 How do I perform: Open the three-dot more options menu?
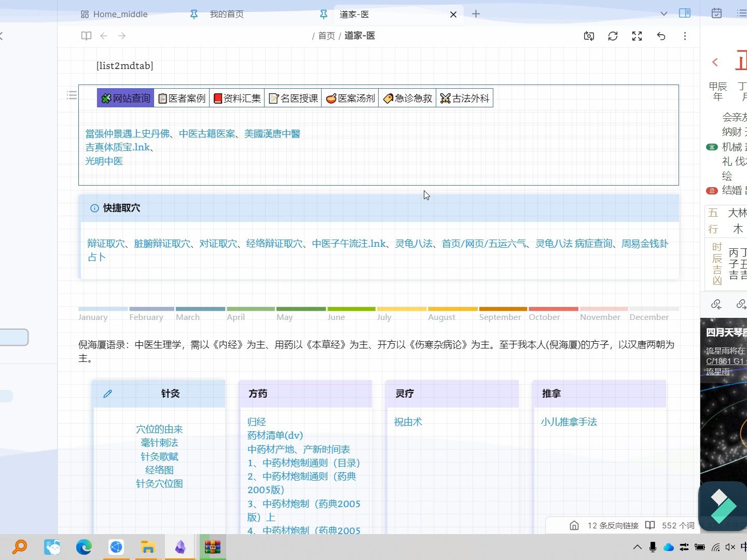[685, 36]
